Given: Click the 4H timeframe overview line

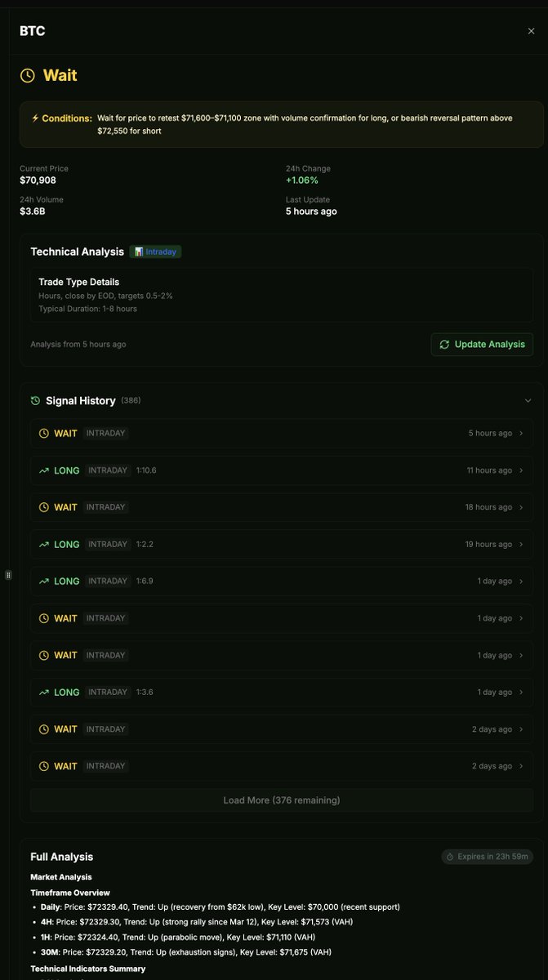Looking at the screenshot, I should [196, 922].
